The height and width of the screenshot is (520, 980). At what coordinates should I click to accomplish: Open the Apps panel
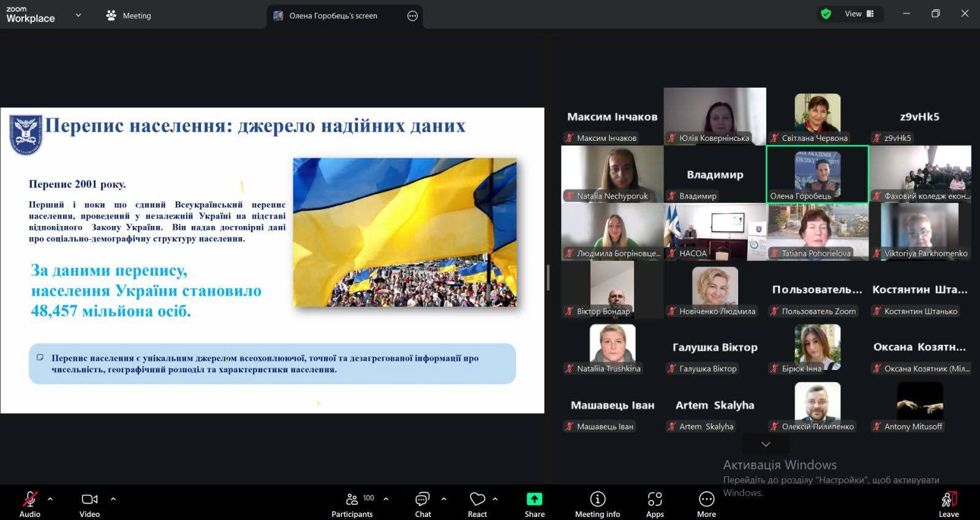click(x=655, y=504)
